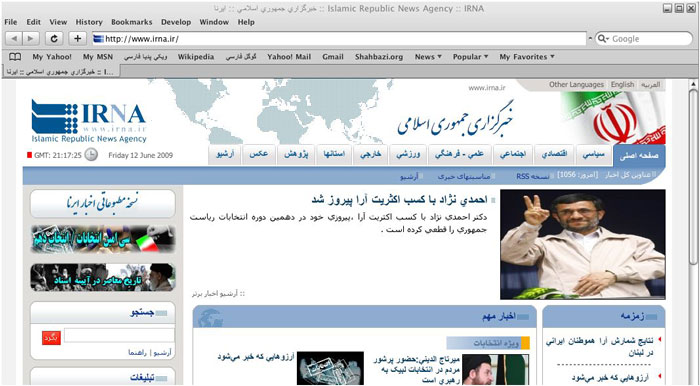Open the Other Languages link
The height and width of the screenshot is (386, 700).
(x=576, y=84)
